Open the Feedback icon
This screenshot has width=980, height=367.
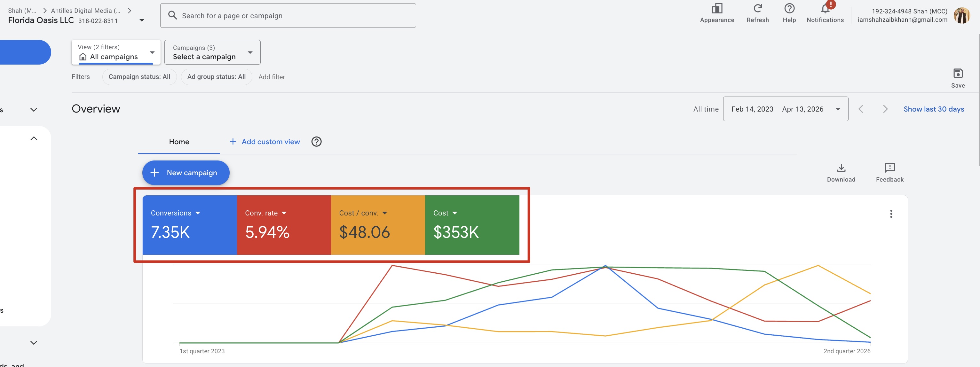point(889,173)
